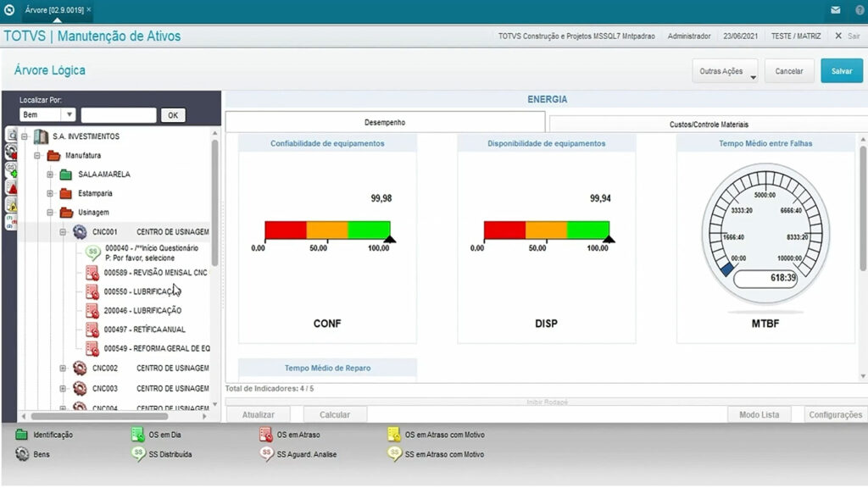868x488 pixels.
Task: Click the Manufatura red folder icon
Action: [53, 156]
